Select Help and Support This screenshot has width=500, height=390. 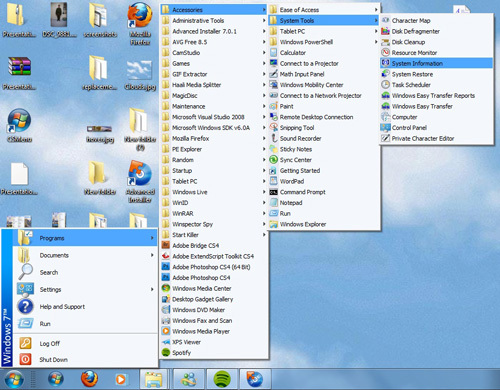85,307
